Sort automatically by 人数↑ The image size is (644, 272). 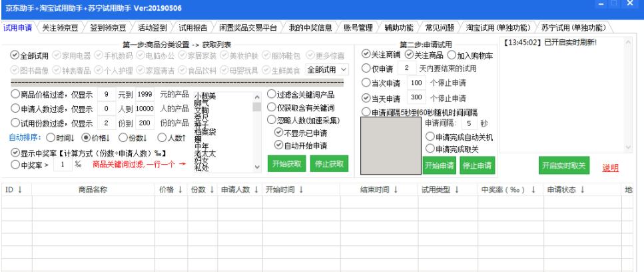172,137
